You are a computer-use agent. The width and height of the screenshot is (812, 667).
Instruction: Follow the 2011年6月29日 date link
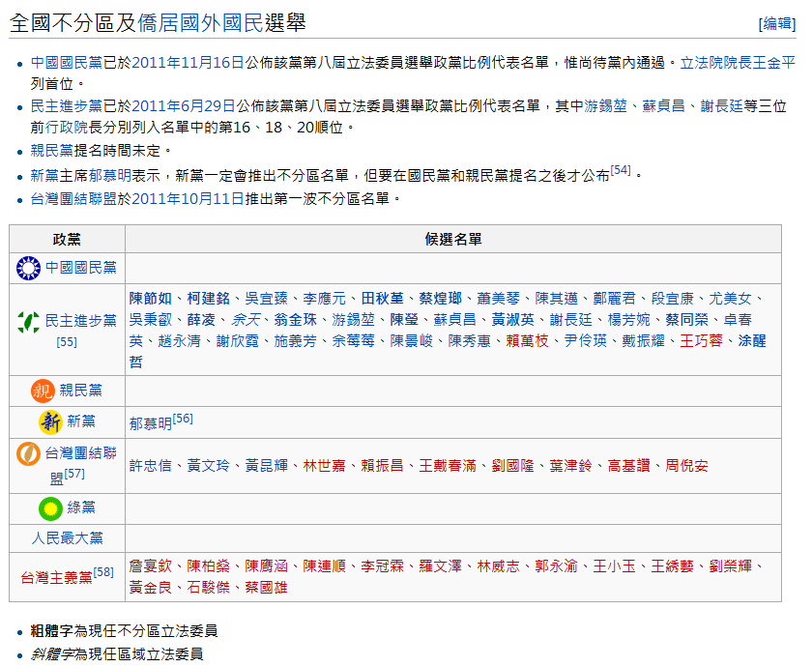(184, 106)
